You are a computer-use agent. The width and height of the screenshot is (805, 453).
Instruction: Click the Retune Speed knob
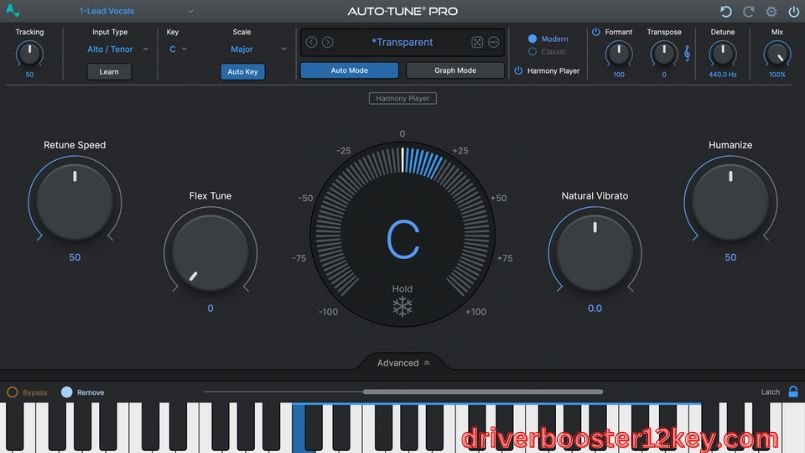(x=74, y=202)
